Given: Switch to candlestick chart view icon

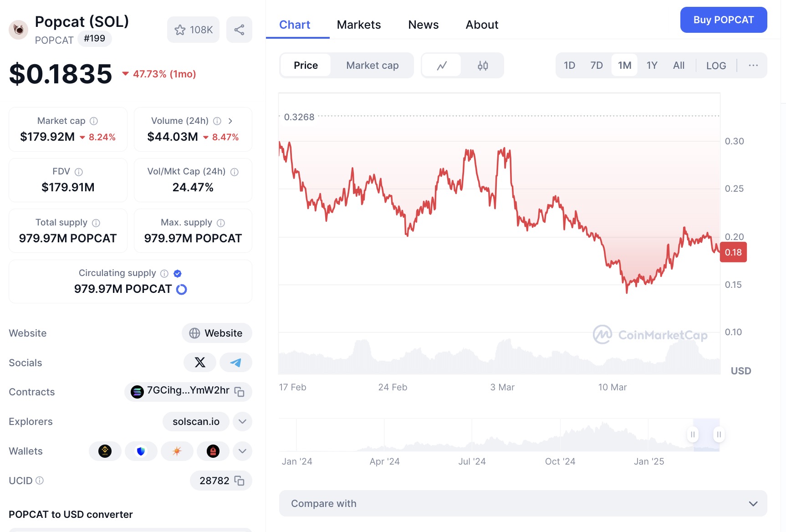Looking at the screenshot, I should (x=483, y=66).
